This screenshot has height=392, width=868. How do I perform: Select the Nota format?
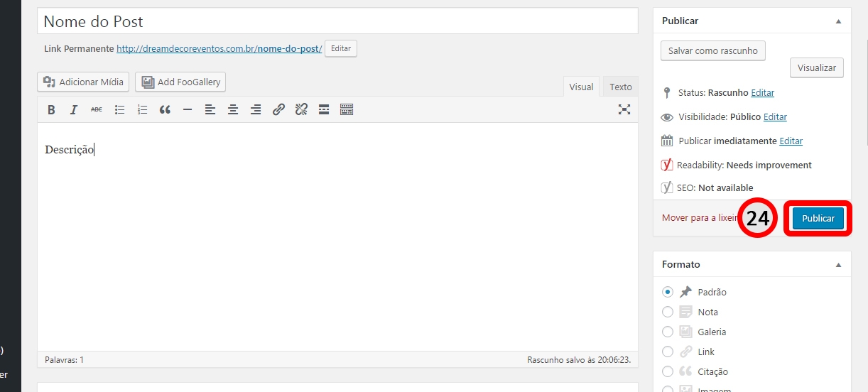[667, 312]
